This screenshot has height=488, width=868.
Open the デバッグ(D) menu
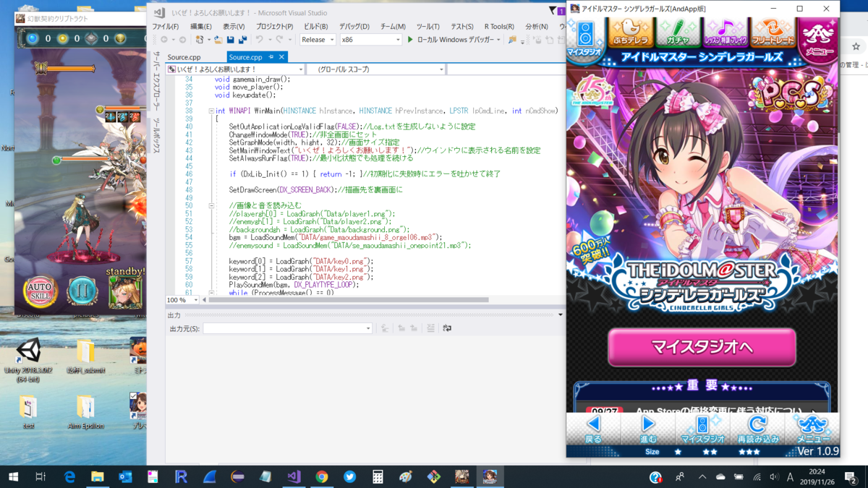[x=354, y=27]
